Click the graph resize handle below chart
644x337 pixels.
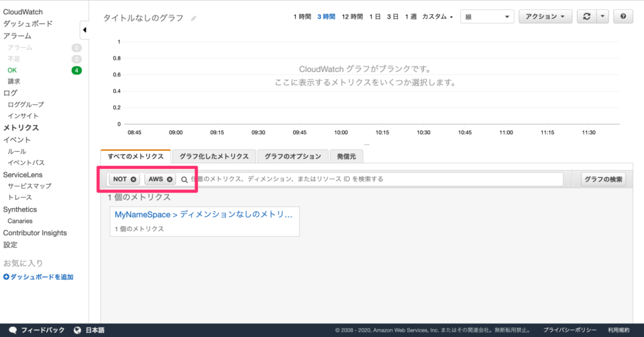click(x=366, y=144)
